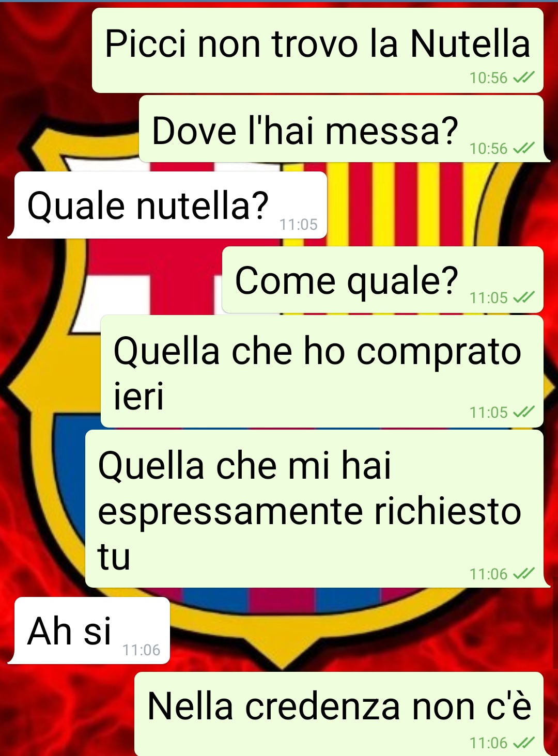The height and width of the screenshot is (756, 558).
Task: Click double check icon on 'Come quale?' bubble
Action: pos(523,297)
